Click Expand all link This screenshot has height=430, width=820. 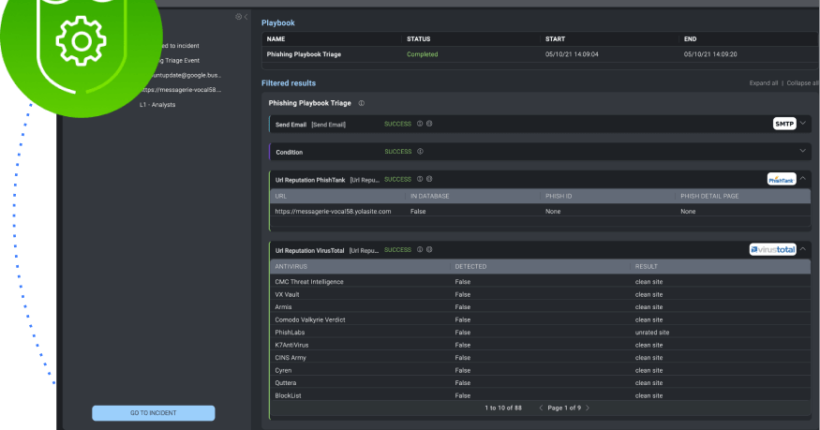pos(764,83)
